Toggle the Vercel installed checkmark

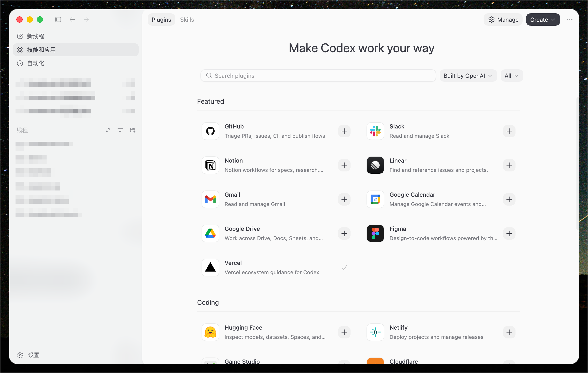[x=344, y=268]
